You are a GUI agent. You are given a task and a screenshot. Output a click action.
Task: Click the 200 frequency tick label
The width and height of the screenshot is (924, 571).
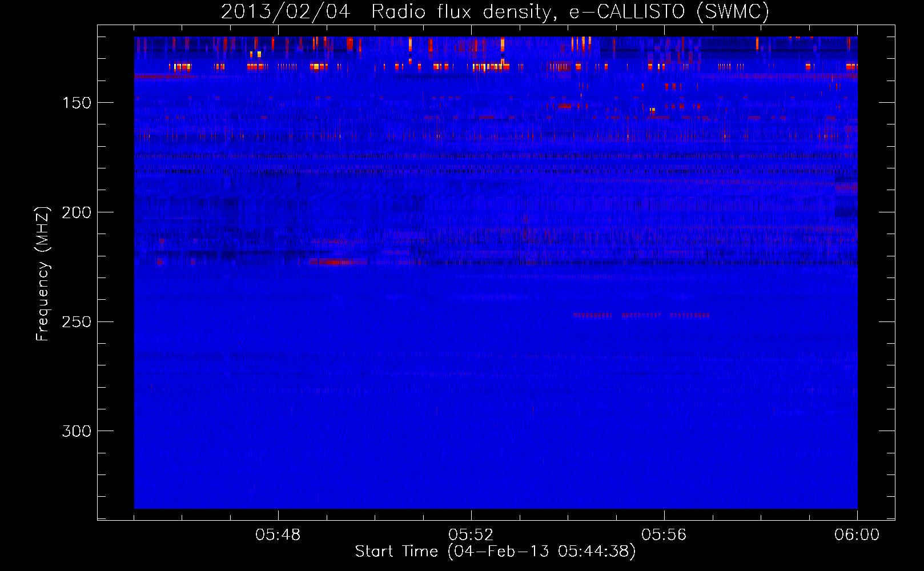click(77, 212)
